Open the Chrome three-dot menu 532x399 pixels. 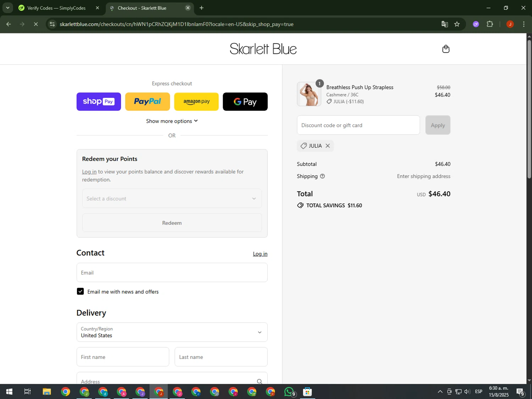(523, 24)
